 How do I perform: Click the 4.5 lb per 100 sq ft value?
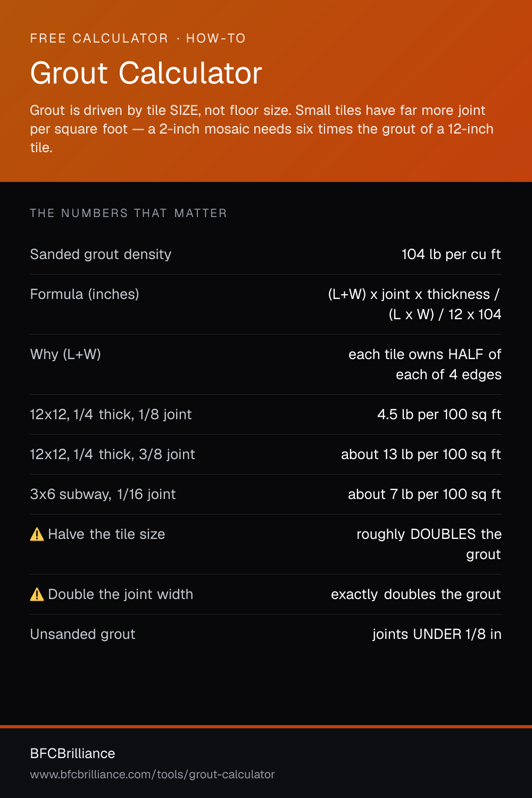pos(439,414)
